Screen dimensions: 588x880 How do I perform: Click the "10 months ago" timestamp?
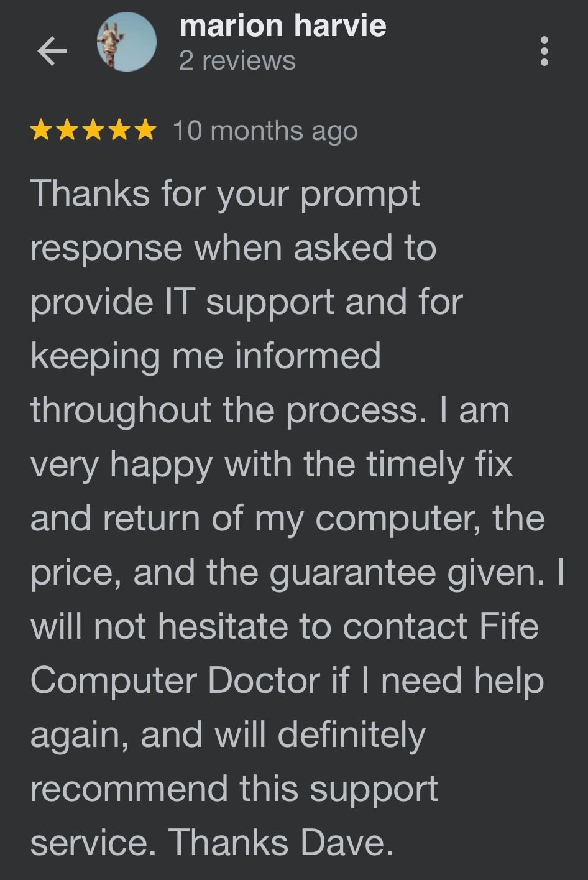[265, 131]
